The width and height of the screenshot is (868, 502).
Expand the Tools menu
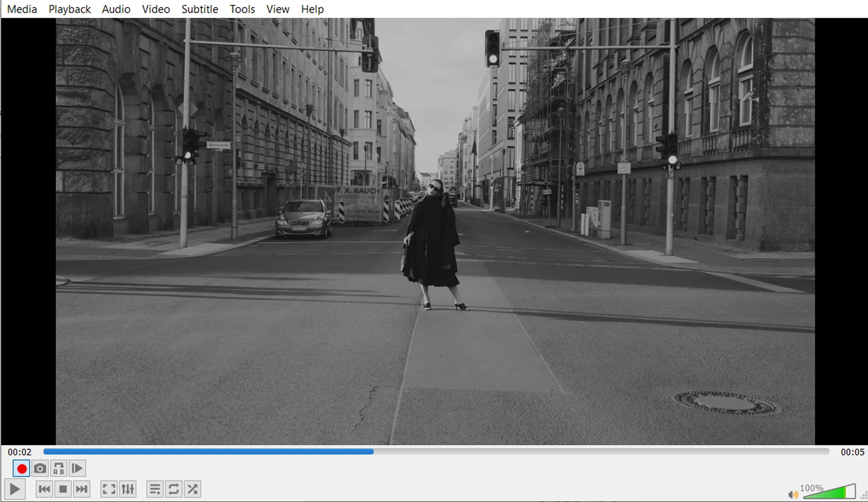tap(242, 9)
